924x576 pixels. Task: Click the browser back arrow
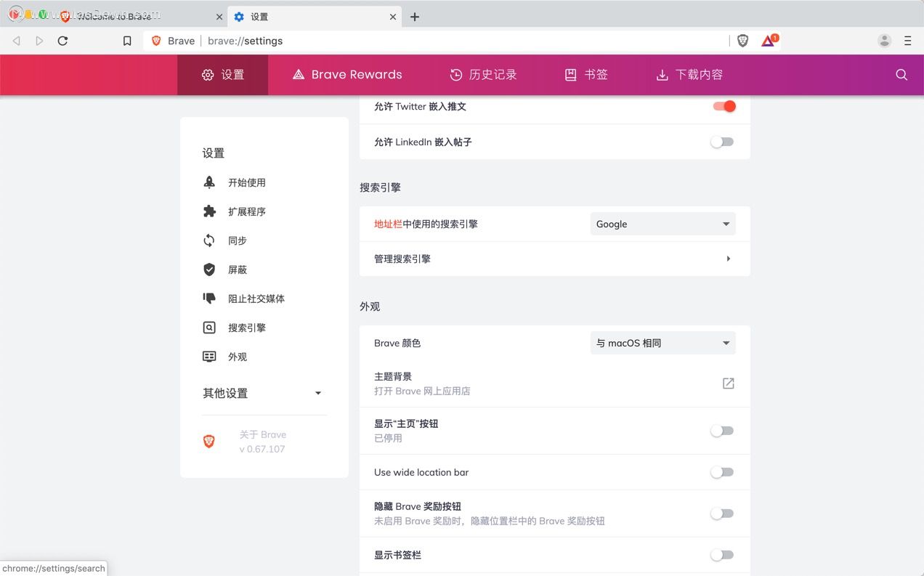(x=17, y=41)
